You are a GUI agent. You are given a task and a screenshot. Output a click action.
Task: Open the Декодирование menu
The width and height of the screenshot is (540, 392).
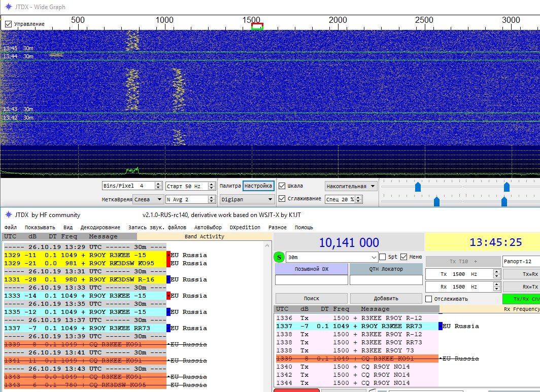[101, 227]
